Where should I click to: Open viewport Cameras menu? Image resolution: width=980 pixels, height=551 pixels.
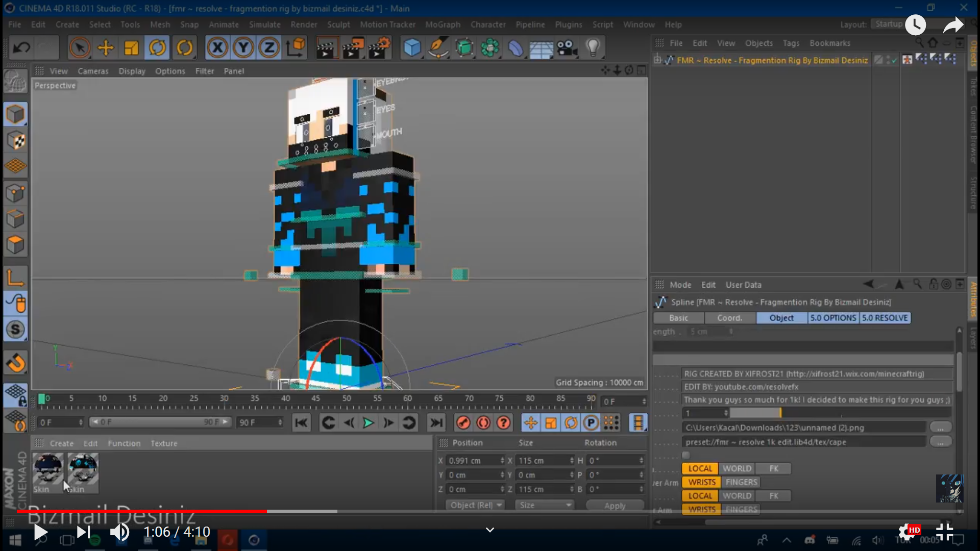(93, 71)
